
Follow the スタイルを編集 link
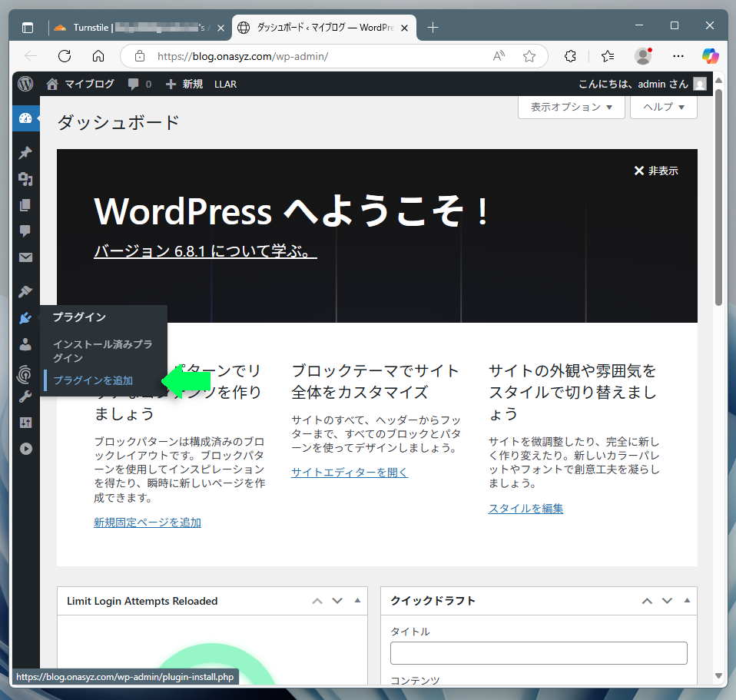pyautogui.click(x=525, y=509)
